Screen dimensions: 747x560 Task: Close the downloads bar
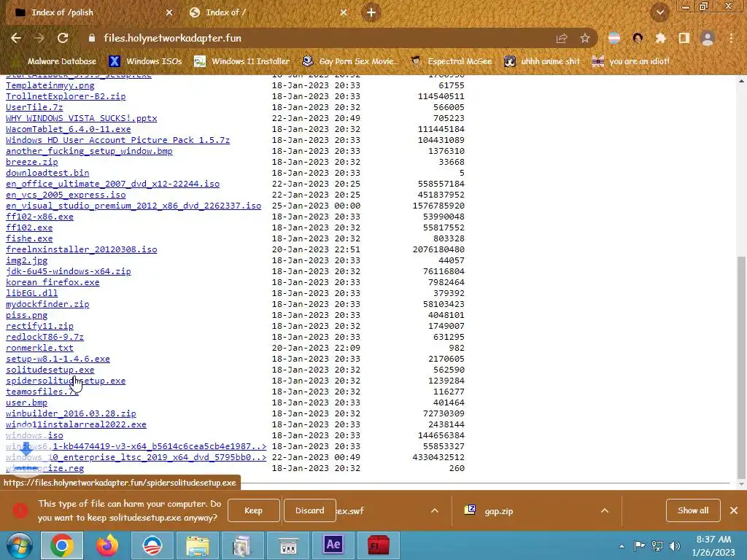point(734,511)
